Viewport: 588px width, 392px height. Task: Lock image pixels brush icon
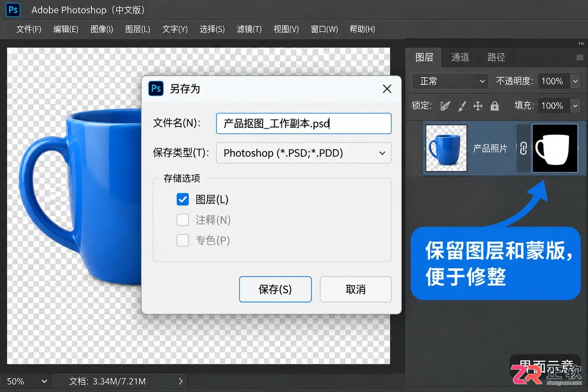462,106
